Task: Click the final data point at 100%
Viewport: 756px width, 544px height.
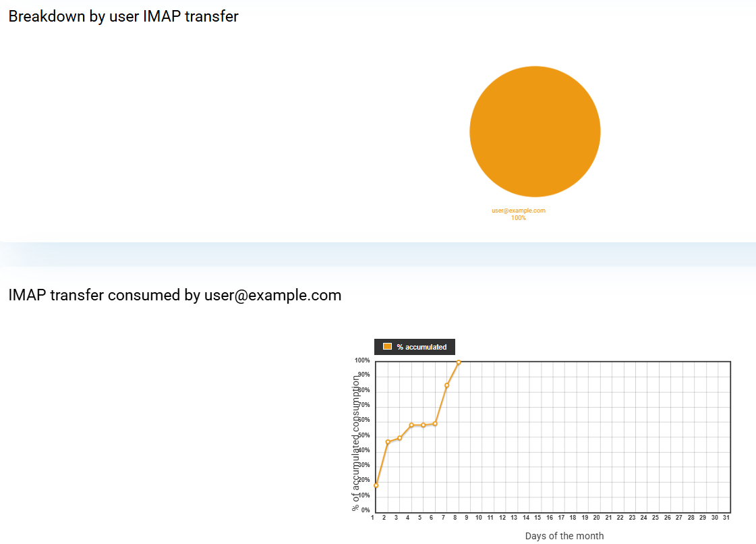Action: pyautogui.click(x=459, y=362)
